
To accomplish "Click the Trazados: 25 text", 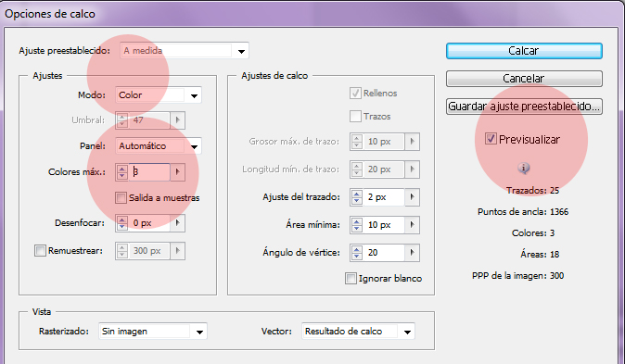I will [532, 191].
